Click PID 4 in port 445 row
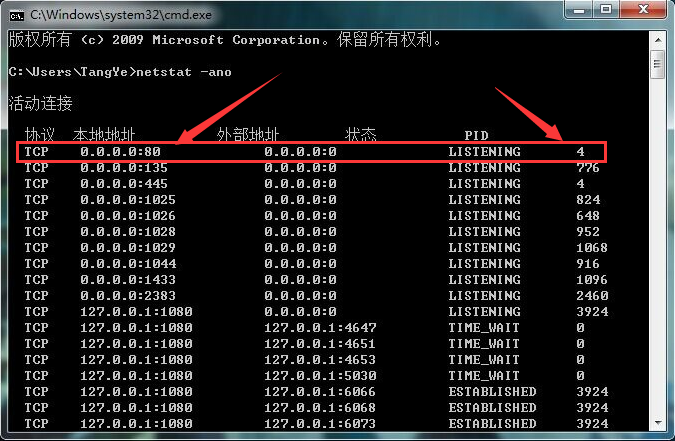The width and height of the screenshot is (675, 441). (x=580, y=184)
